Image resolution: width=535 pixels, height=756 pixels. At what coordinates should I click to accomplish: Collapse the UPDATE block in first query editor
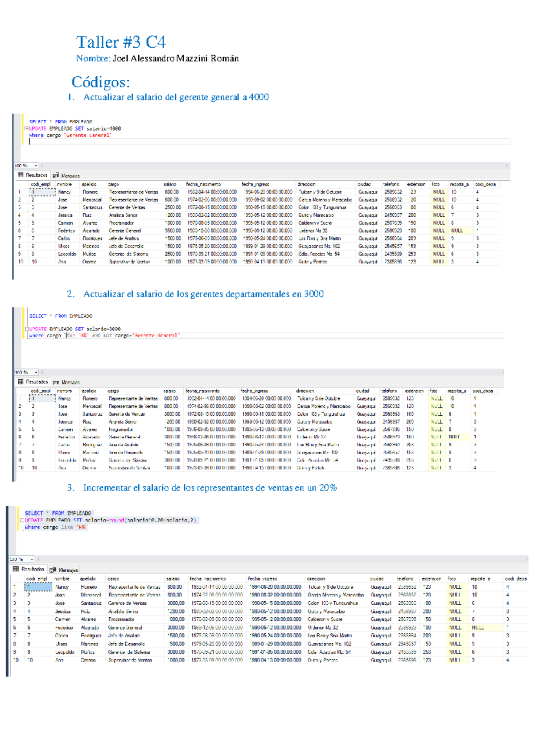tap(26, 128)
